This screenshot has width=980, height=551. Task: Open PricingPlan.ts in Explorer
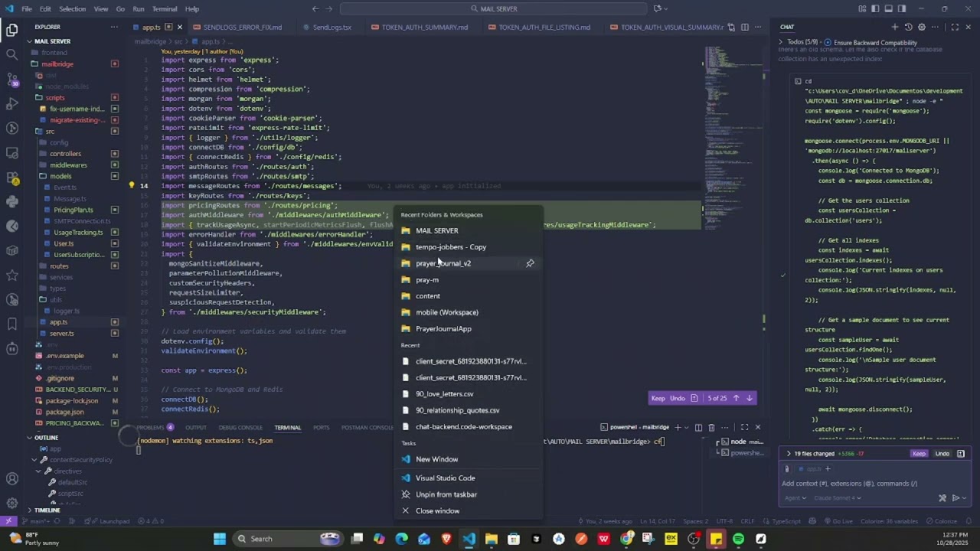(x=73, y=210)
